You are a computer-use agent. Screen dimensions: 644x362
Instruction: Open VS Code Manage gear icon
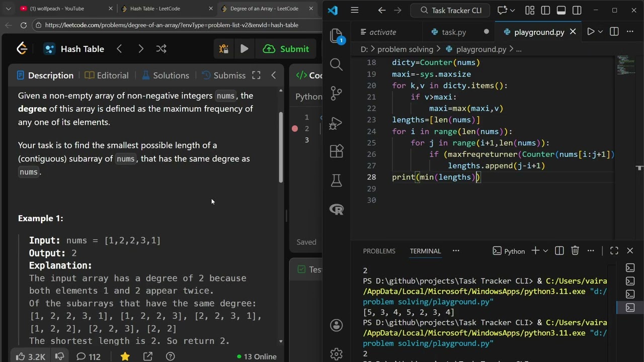[336, 354]
